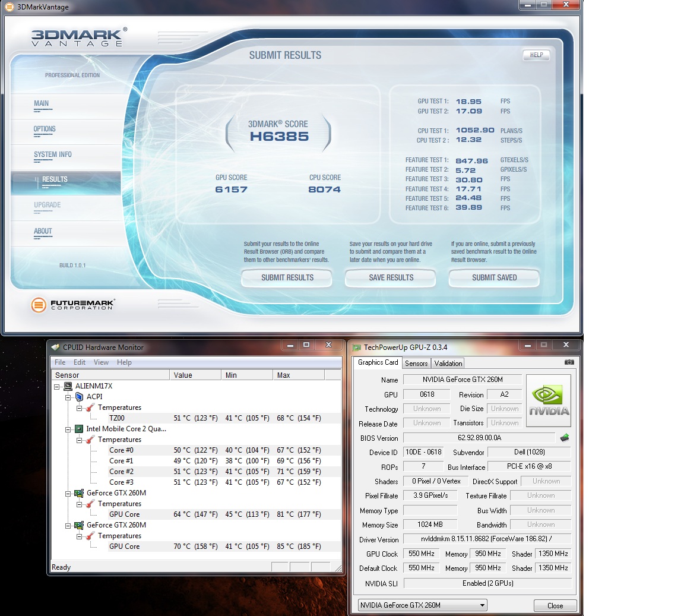The width and height of the screenshot is (684, 616).
Task: Collapse the first GeForce GTX 260M Temperatures node
Action: point(80,504)
